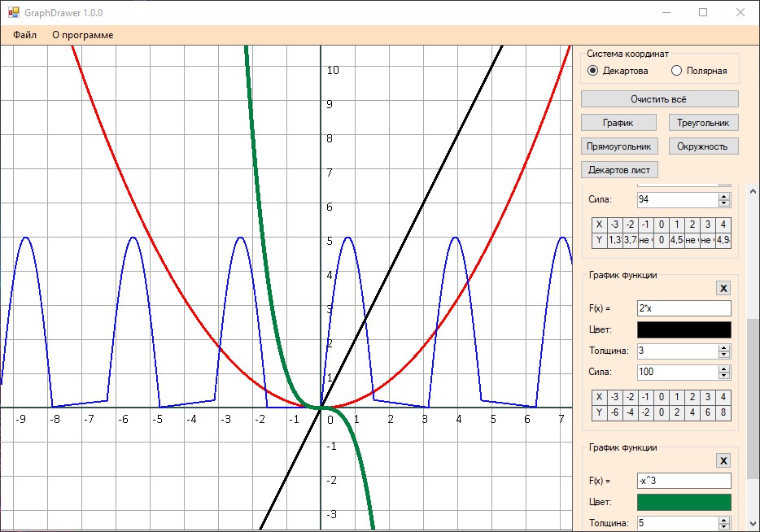Open the green color swatch for -x^3
Screen dimensions: 760x532
[684, 502]
